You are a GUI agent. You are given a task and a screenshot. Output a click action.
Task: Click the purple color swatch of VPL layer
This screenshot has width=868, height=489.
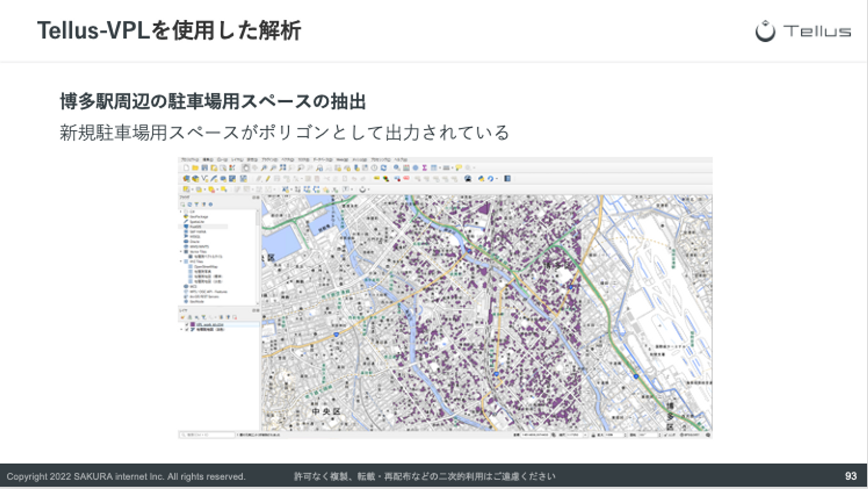tap(192, 324)
